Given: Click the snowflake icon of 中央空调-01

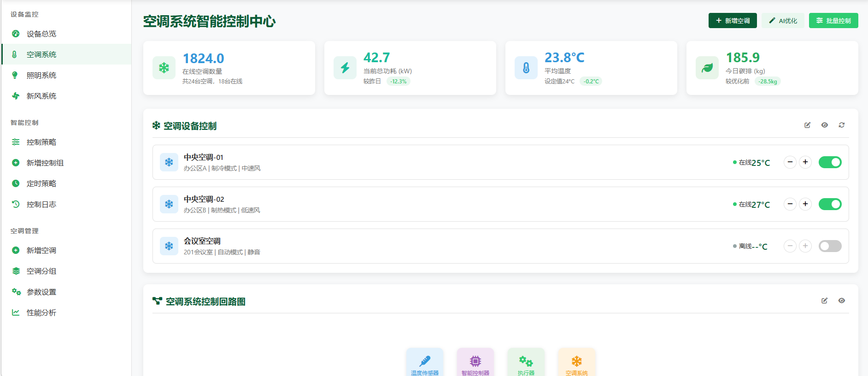Looking at the screenshot, I should coord(169,162).
